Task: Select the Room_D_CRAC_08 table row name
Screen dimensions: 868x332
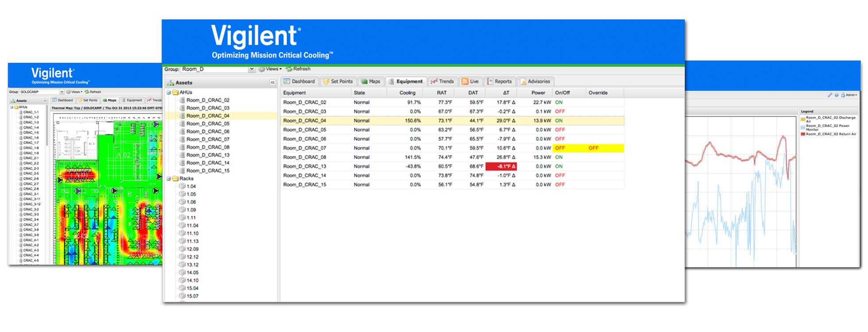Action: [x=305, y=157]
